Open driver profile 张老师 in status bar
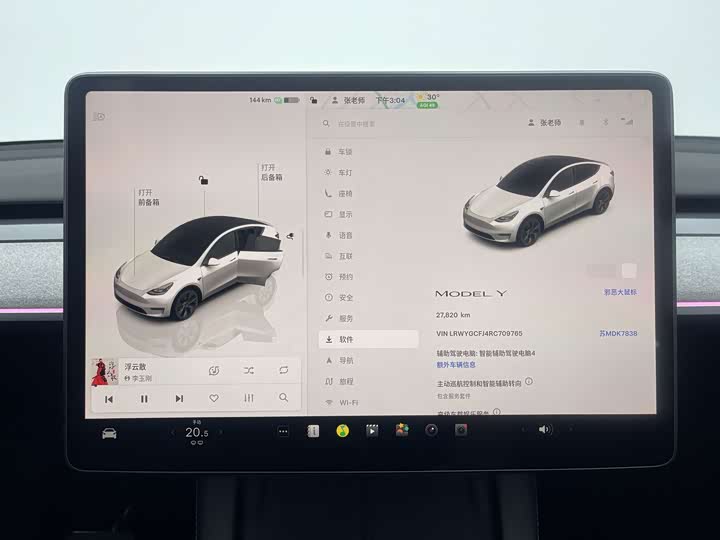 click(349, 100)
